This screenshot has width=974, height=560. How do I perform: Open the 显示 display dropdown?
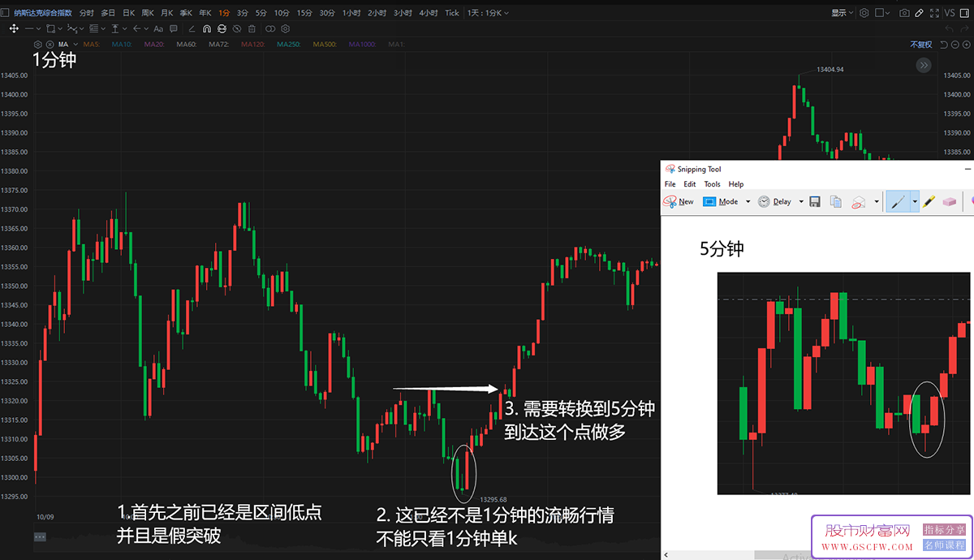842,13
